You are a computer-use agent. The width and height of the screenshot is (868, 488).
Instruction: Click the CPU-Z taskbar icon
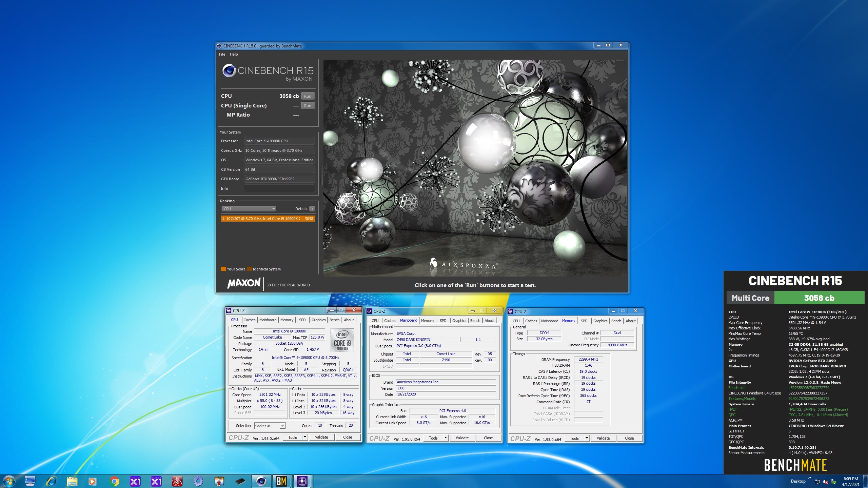302,481
